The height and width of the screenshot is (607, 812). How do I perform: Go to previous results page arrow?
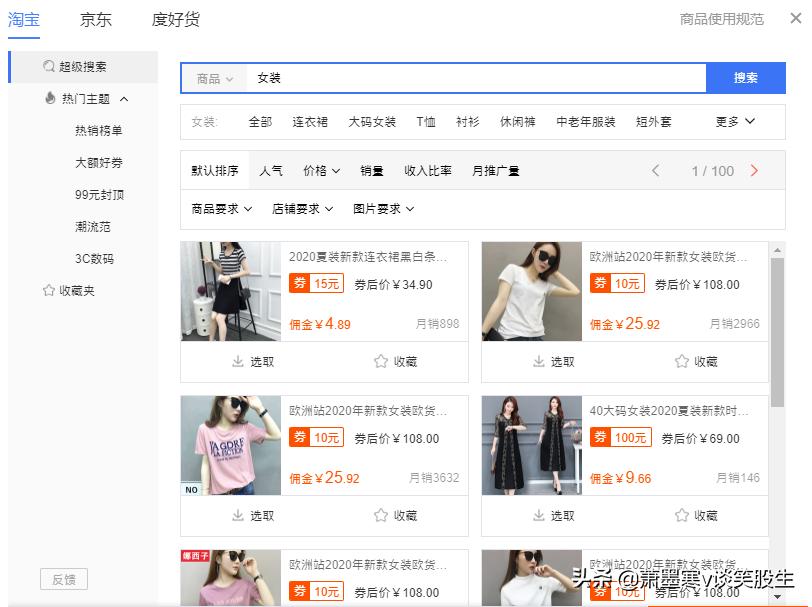[x=656, y=170]
